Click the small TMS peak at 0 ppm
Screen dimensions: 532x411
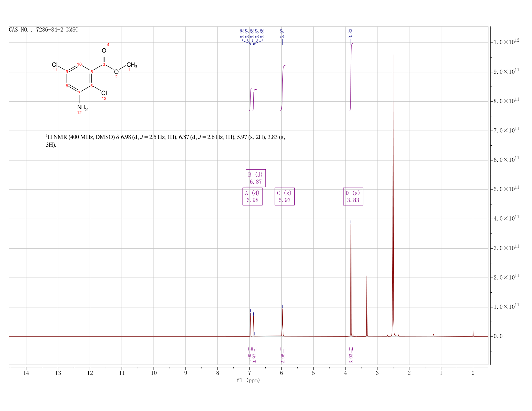pos(473,331)
